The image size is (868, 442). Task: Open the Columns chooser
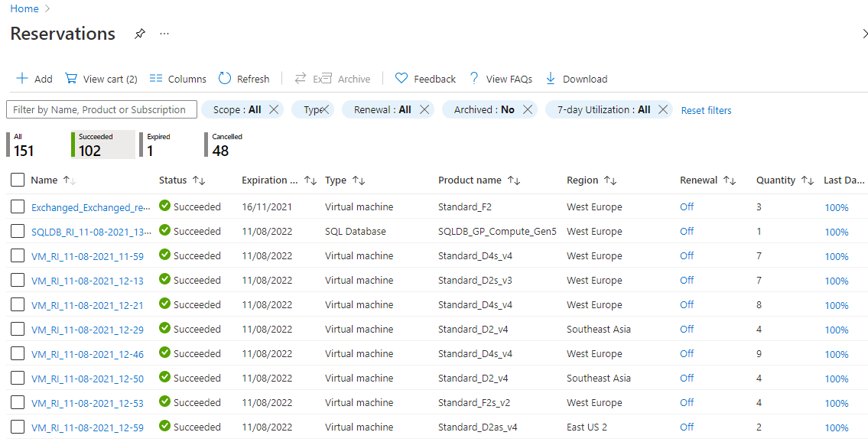(x=177, y=79)
